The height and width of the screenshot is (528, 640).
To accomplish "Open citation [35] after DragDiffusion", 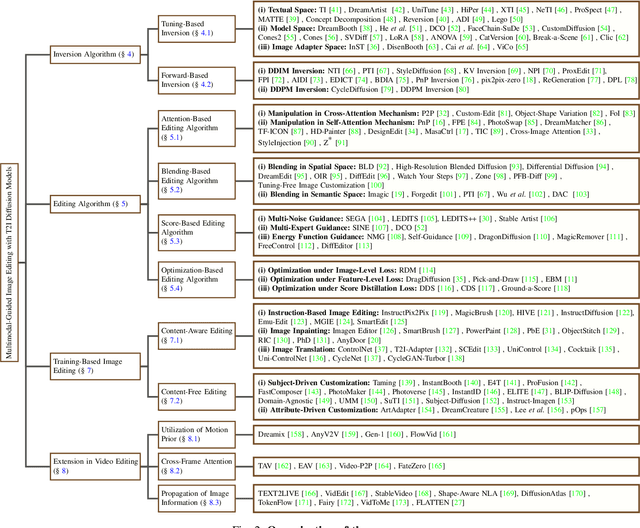I will pyautogui.click(x=459, y=279).
